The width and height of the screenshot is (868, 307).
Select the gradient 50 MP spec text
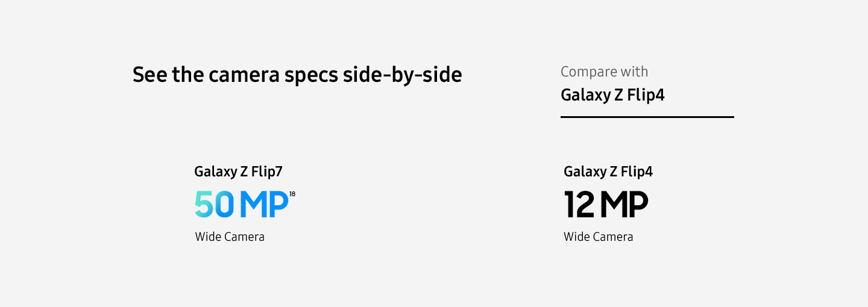[x=242, y=205]
